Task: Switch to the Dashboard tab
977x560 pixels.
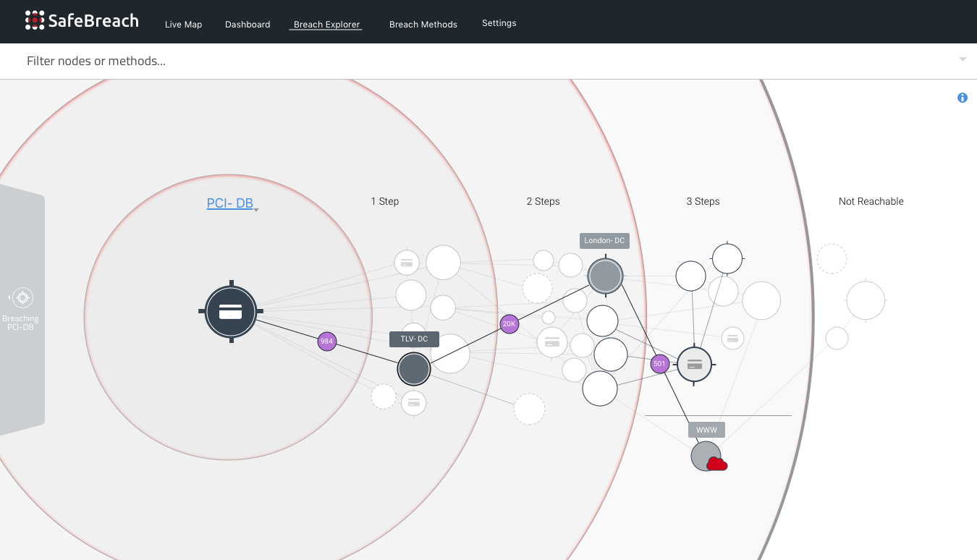Action: click(248, 25)
